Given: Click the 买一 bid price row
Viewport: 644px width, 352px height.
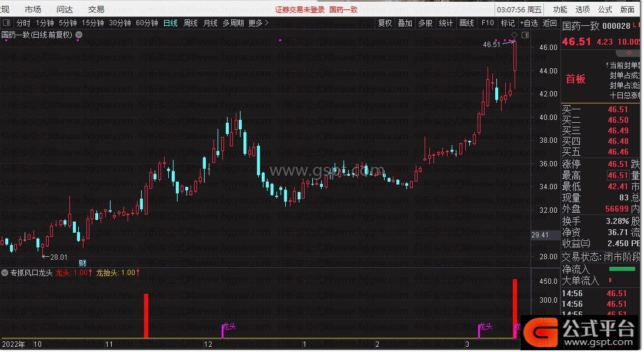Looking at the screenshot, I should point(600,109).
